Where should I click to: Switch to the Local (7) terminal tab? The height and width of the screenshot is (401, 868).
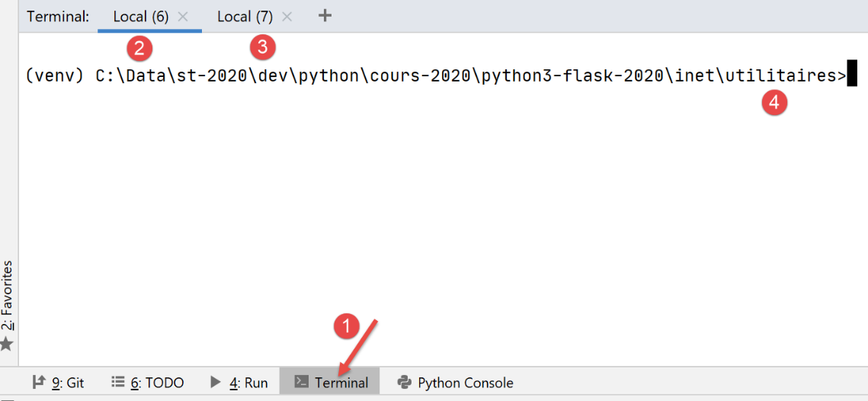245,16
